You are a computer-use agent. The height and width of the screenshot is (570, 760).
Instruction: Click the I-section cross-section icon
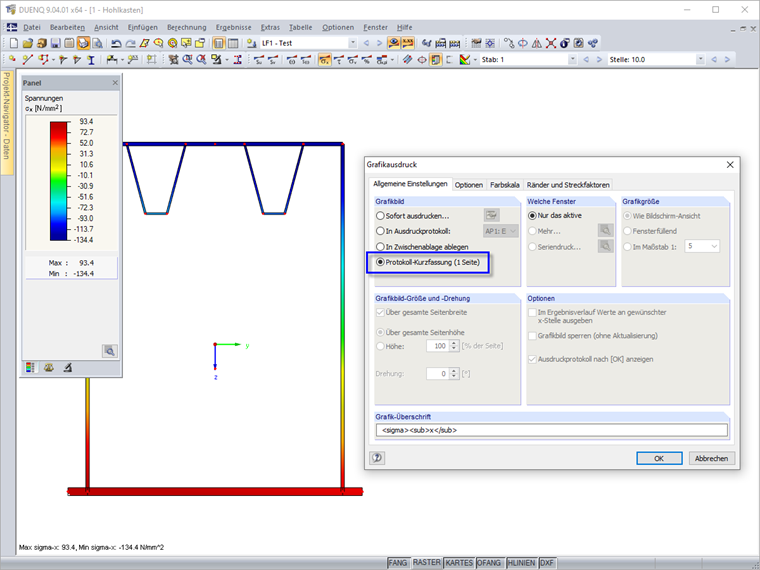click(91, 60)
